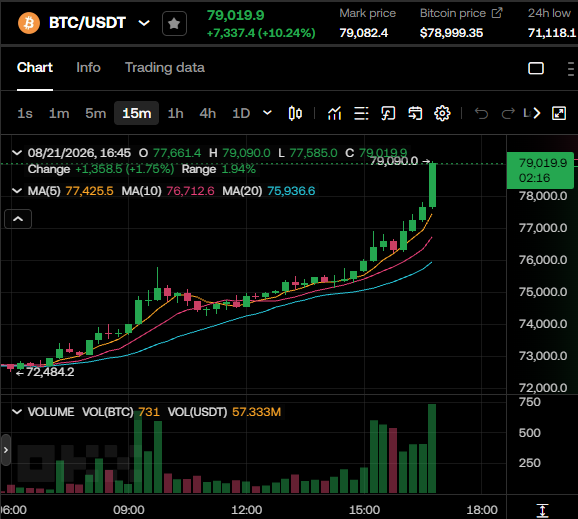
Task: Click the MA(20) value 75,936.6
Action: click(x=291, y=191)
